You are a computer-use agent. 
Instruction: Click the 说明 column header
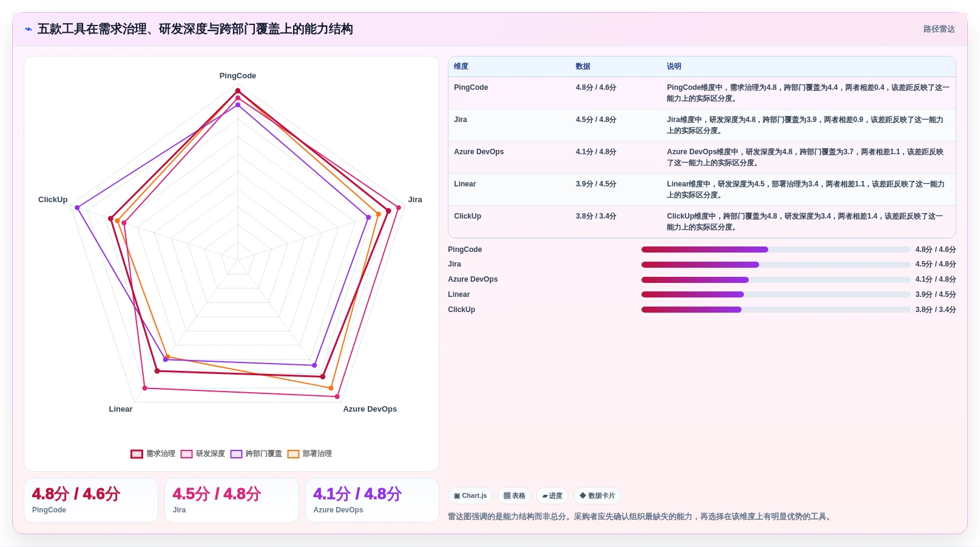(674, 66)
